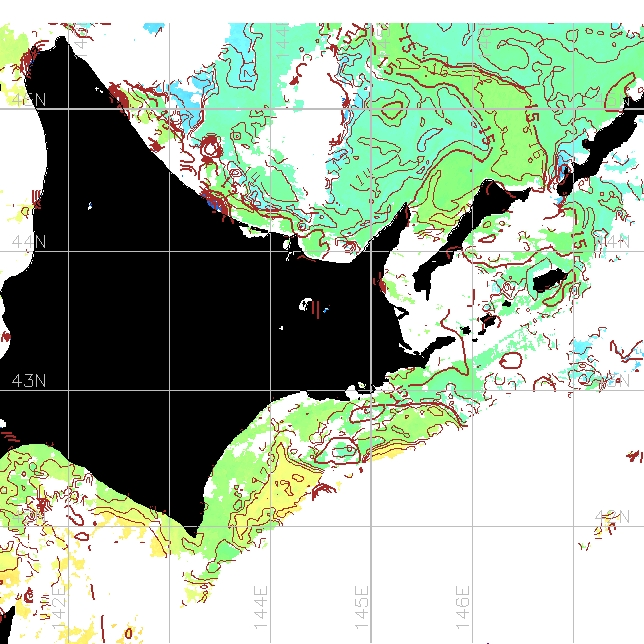Click the "145E" longitude label along the bottom
This screenshot has width=644, height=644.
pos(361,607)
